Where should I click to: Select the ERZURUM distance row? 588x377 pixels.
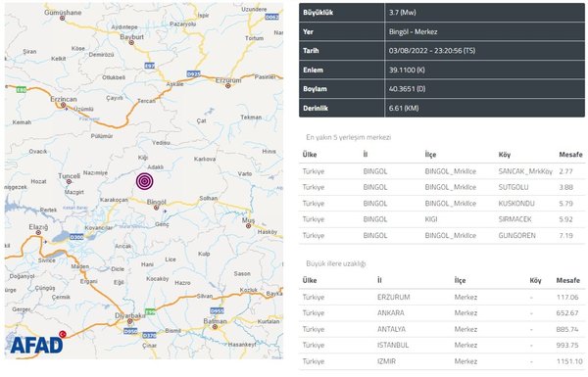tap(442, 297)
